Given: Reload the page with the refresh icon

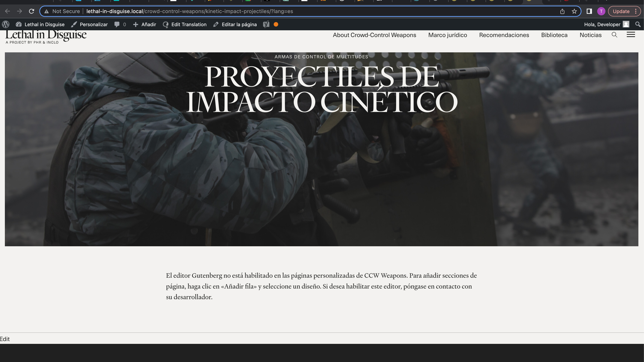Looking at the screenshot, I should (x=31, y=11).
